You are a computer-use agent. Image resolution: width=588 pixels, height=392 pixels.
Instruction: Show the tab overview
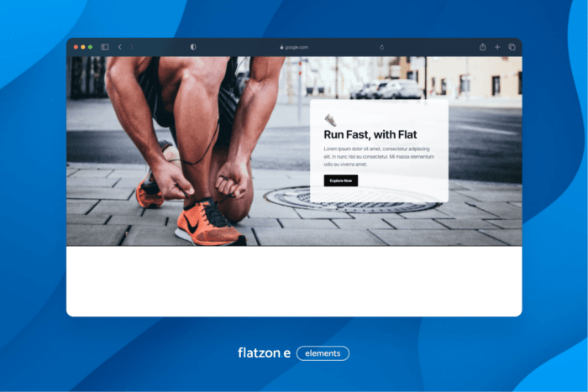tap(512, 47)
